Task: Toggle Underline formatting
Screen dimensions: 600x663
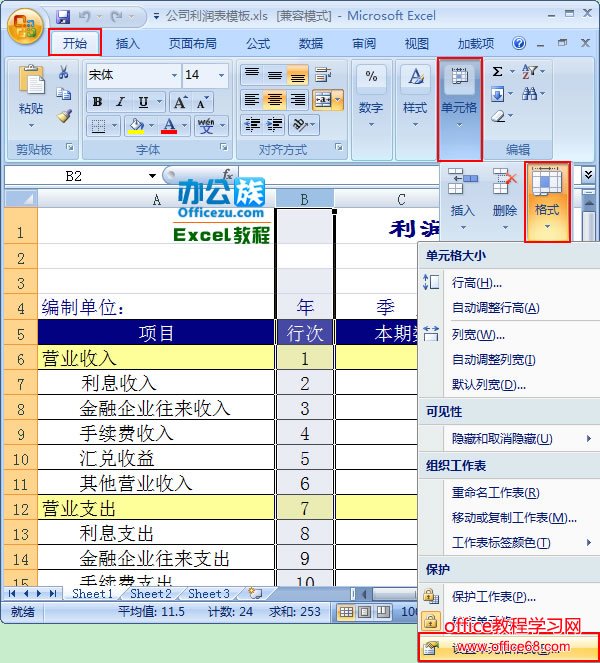Action: [x=144, y=101]
